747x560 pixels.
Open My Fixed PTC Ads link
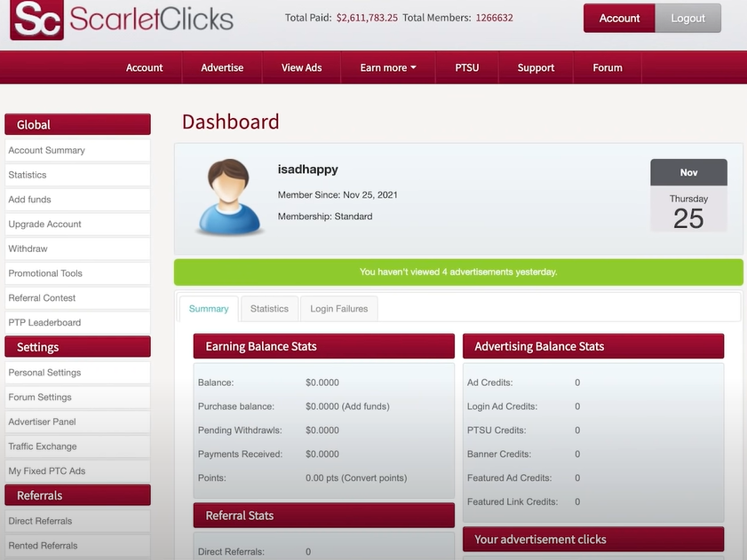77,471
